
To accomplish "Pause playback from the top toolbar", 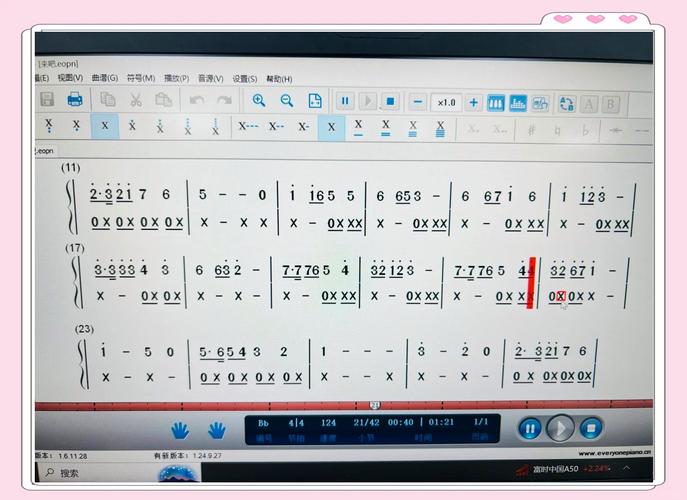I will coord(345,101).
